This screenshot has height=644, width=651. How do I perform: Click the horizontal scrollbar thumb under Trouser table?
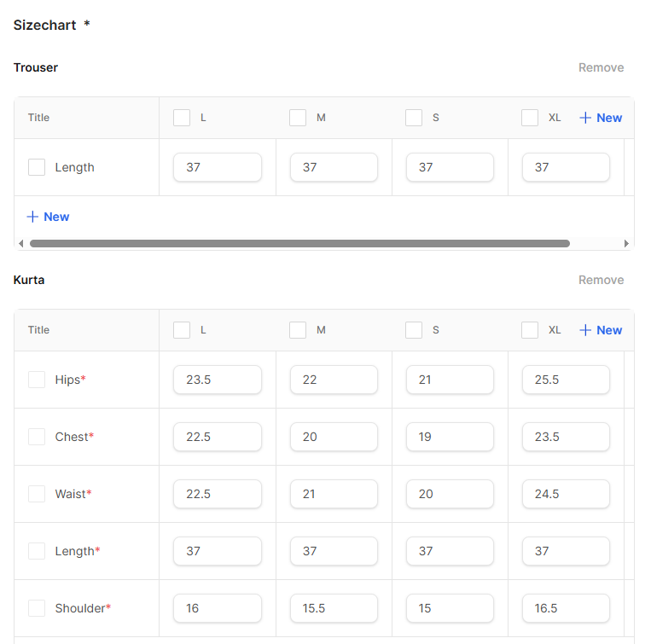pyautogui.click(x=299, y=244)
